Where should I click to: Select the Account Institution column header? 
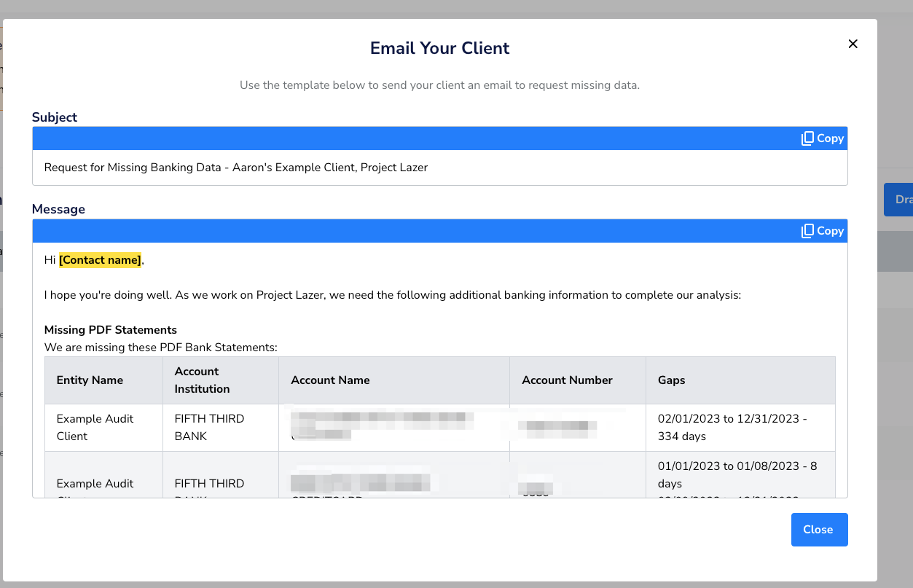click(221, 380)
